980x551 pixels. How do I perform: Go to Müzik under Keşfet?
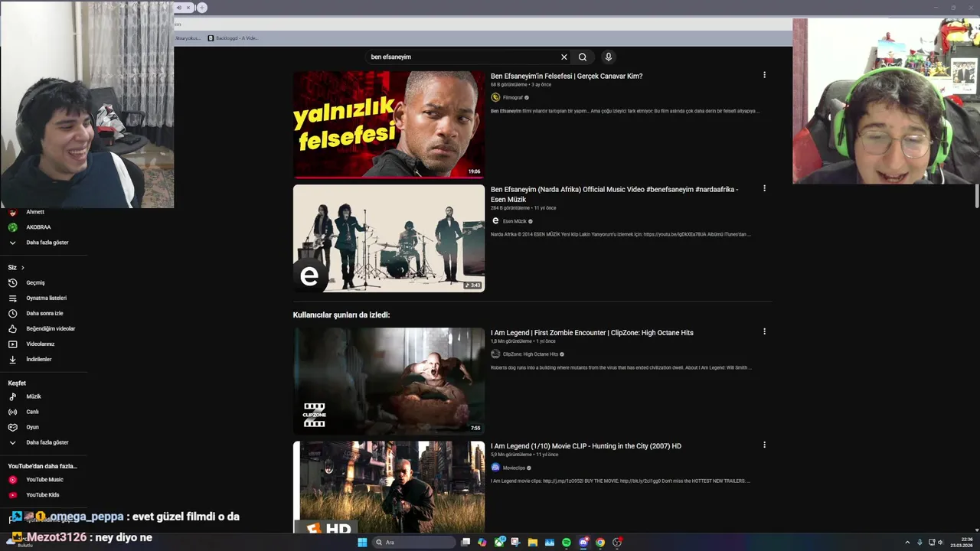(34, 396)
